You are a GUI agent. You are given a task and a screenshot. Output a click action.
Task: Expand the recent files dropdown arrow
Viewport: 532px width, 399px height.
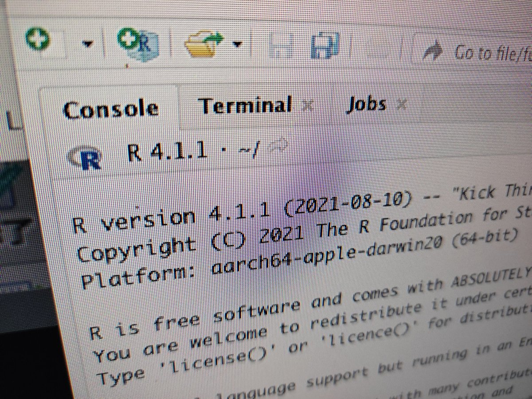pyautogui.click(x=238, y=43)
